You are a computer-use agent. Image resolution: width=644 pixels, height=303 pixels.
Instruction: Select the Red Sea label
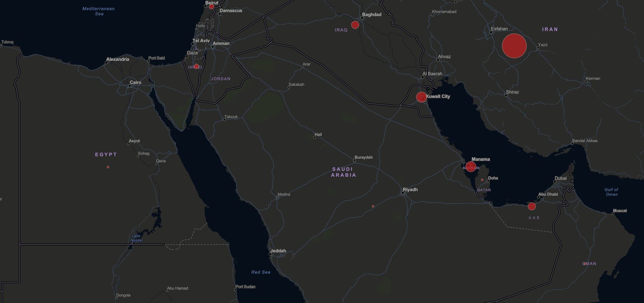point(260,272)
